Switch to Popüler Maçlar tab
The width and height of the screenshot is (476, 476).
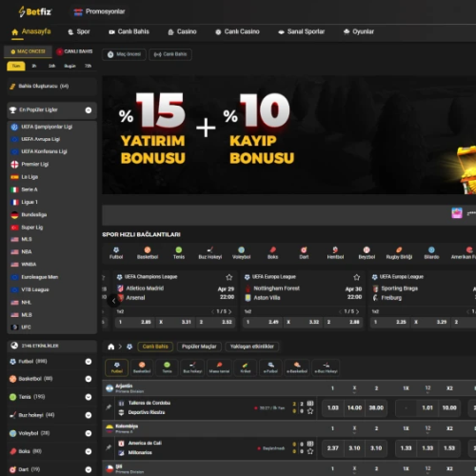[x=199, y=347]
